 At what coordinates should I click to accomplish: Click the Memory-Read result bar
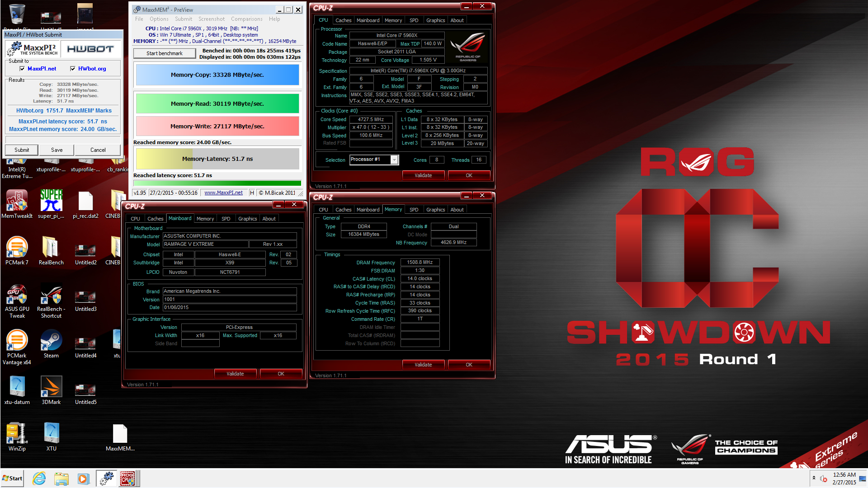(x=217, y=103)
